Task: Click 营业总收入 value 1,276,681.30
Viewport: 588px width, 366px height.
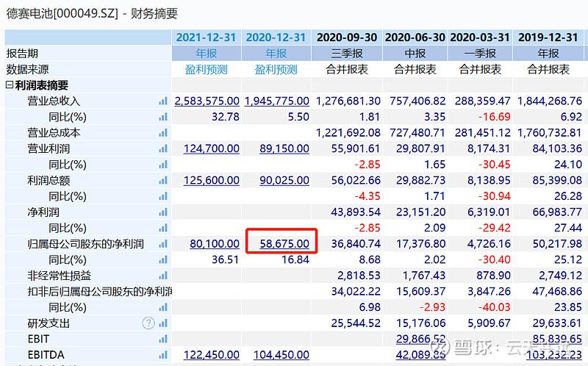Action: [x=348, y=101]
